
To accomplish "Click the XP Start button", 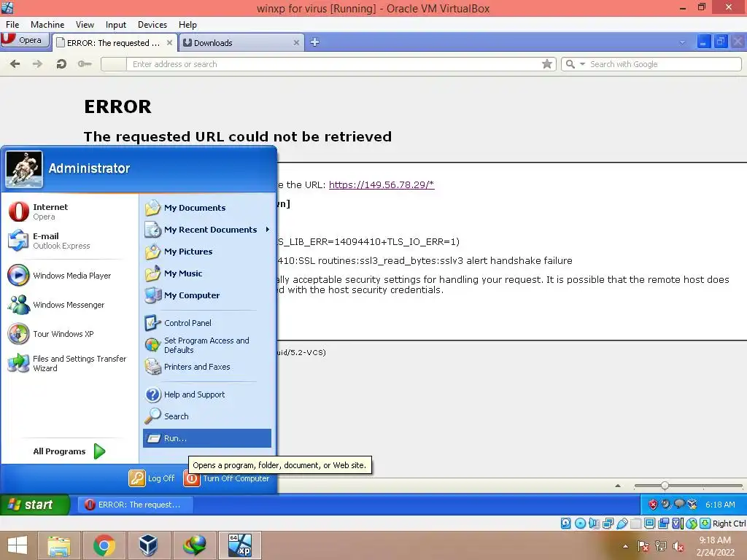I will click(x=34, y=505).
